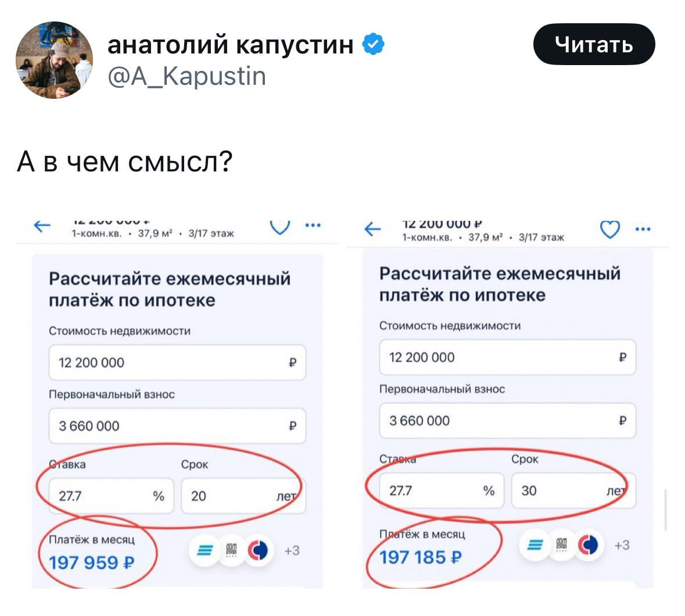The image size is (685, 616).
Task: Open three-dots menu in left screenshot
Action: (x=313, y=225)
